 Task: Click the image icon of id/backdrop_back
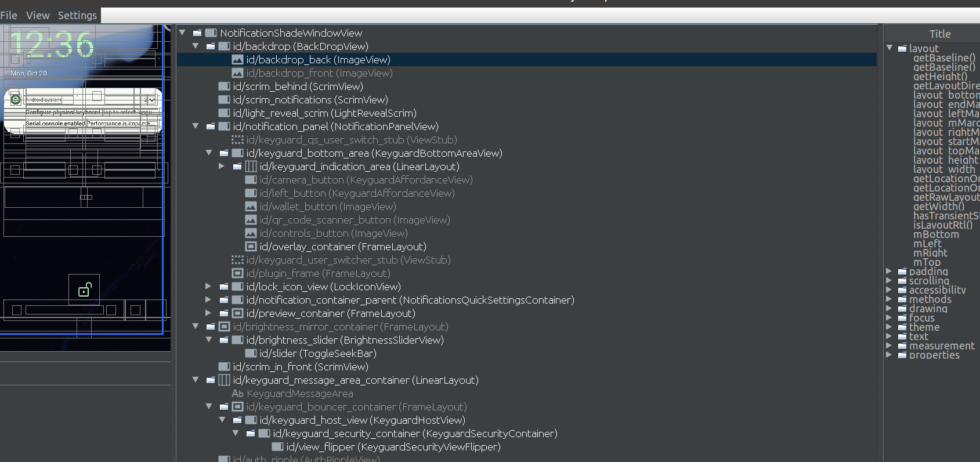coord(237,60)
